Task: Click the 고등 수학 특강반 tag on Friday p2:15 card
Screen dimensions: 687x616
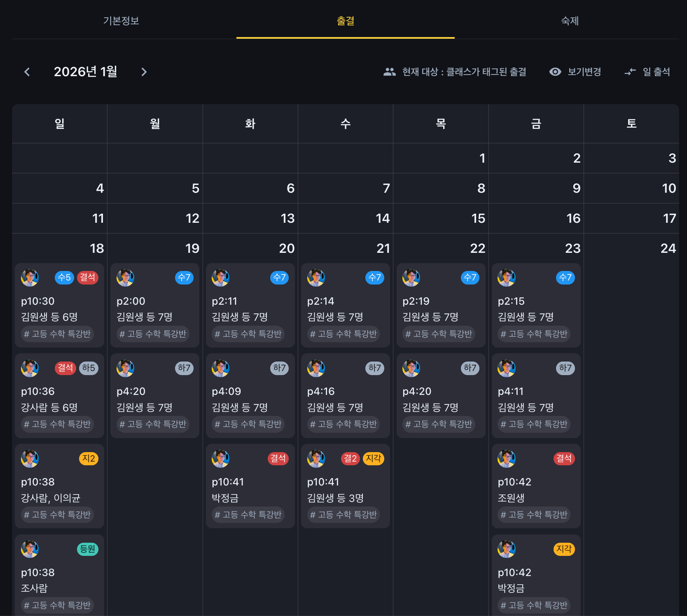Action: click(534, 334)
